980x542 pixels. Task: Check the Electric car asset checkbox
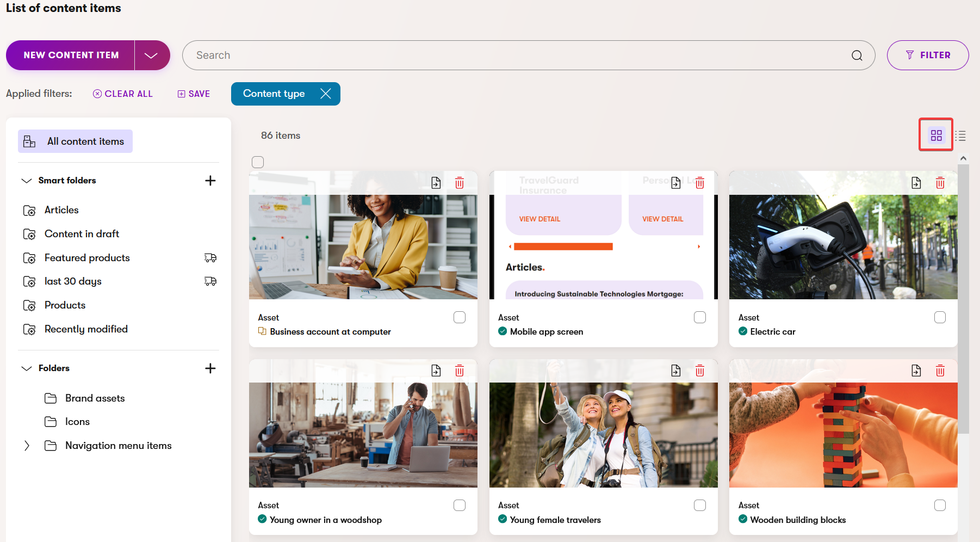coord(940,317)
